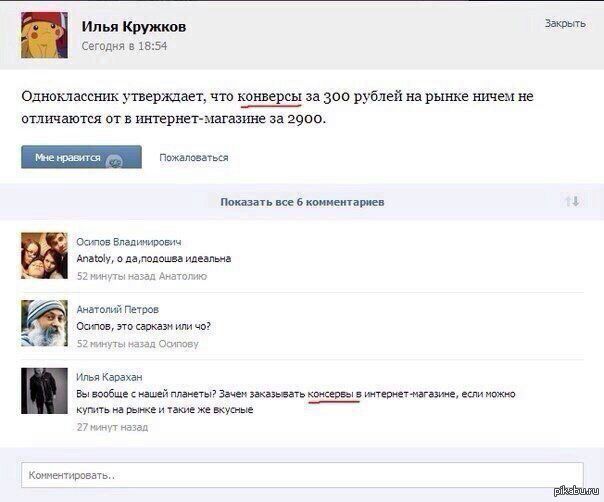
Task: Visit the Илья Карахан commenter name link
Action: point(110,376)
